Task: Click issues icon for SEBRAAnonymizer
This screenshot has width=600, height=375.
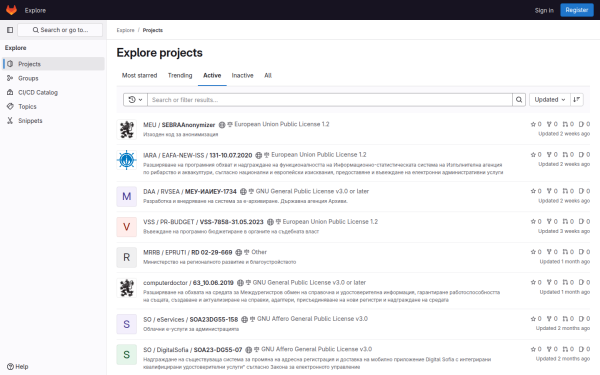Action: tap(581, 124)
